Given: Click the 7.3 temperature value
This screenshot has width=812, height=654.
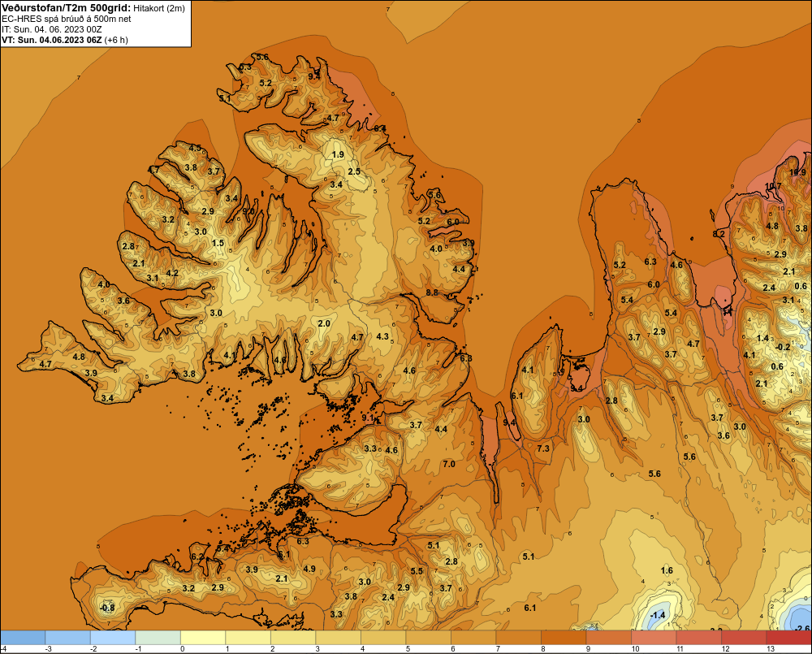Looking at the screenshot, I should (x=543, y=448).
